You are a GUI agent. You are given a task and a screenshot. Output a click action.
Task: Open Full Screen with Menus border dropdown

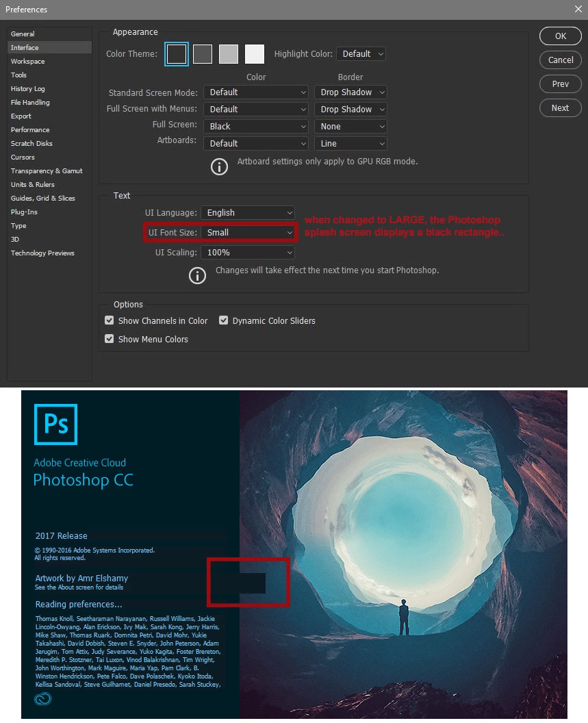point(350,110)
